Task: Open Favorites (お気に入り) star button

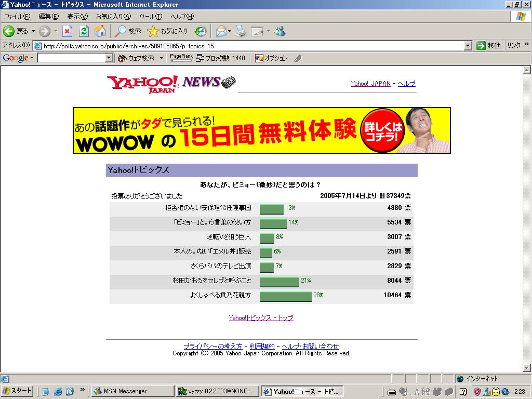Action: pos(168,32)
